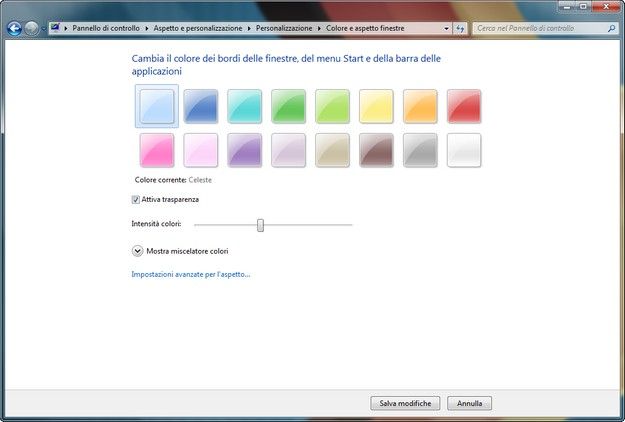The height and width of the screenshot is (422, 625).
Task: Choose the dark blue color swatch
Action: [200, 106]
